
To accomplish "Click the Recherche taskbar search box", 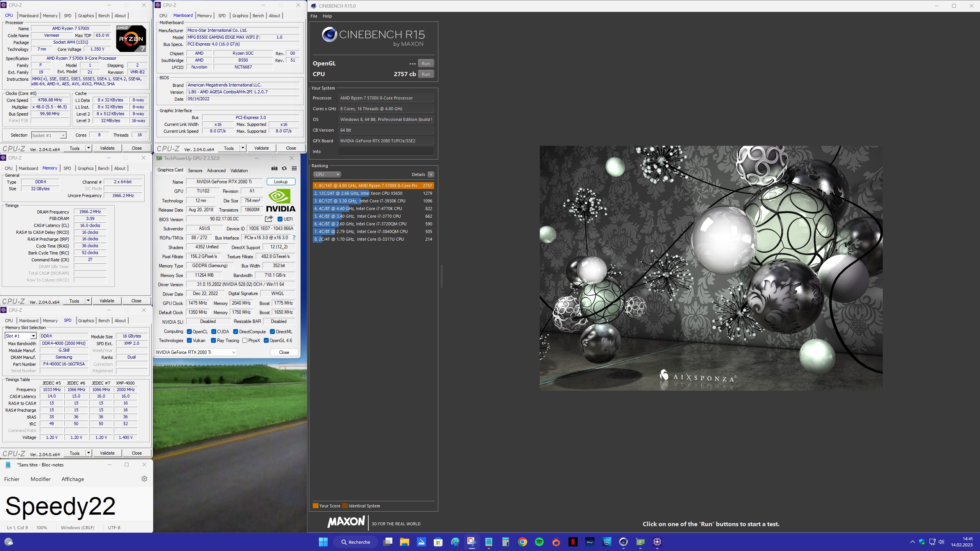I will coord(356,542).
